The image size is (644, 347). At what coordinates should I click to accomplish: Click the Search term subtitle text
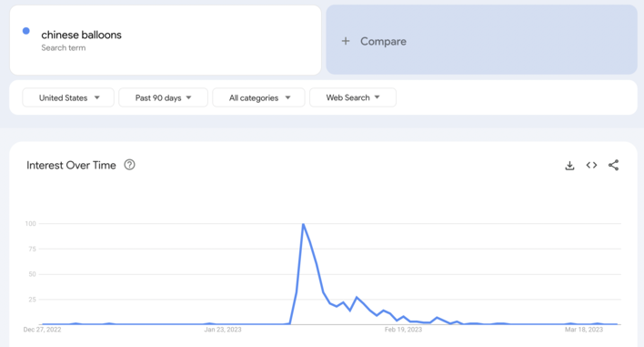[x=64, y=48]
